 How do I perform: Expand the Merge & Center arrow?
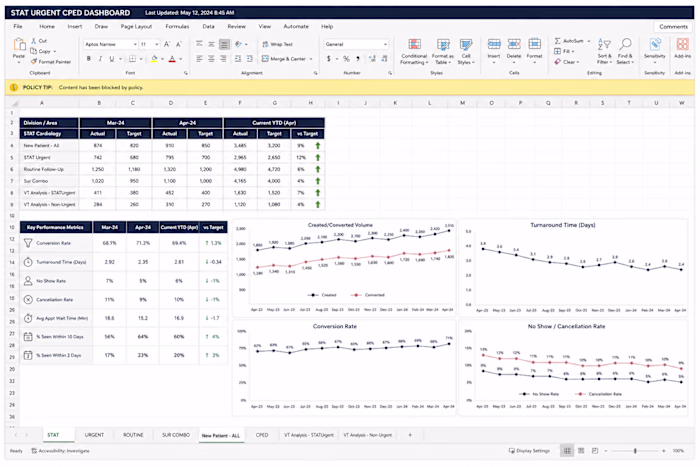click(311, 59)
